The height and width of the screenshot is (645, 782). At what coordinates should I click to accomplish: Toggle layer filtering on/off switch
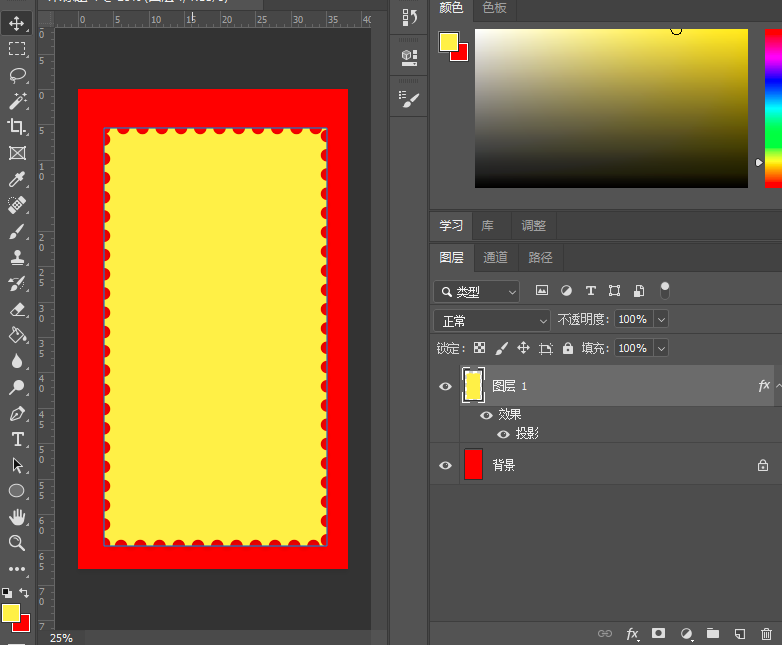[x=664, y=290]
